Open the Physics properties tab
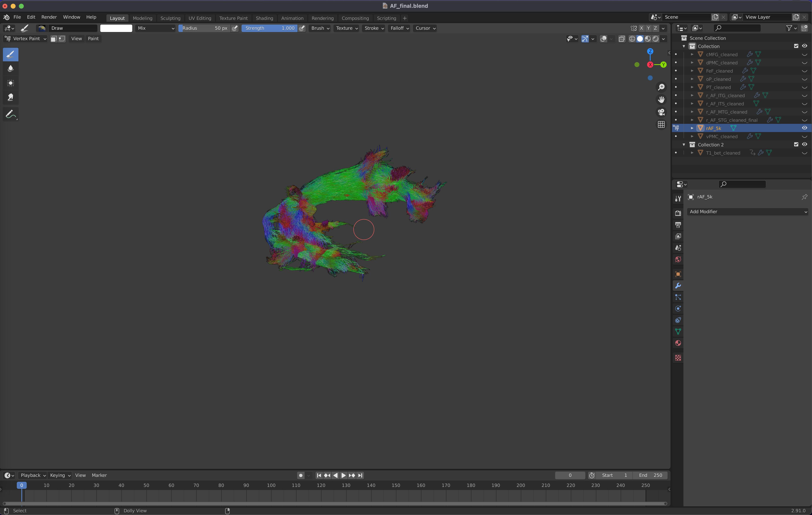 tap(678, 309)
